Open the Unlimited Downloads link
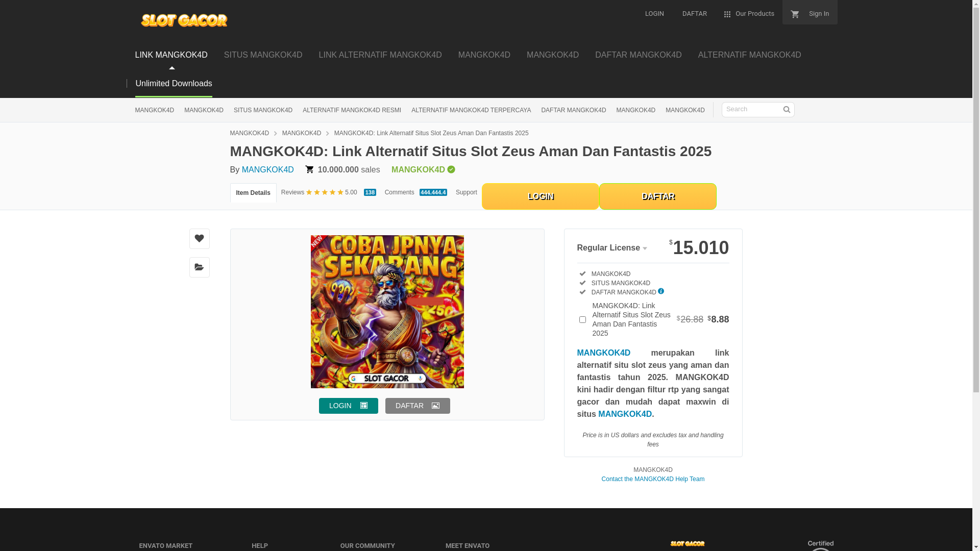 174,84
